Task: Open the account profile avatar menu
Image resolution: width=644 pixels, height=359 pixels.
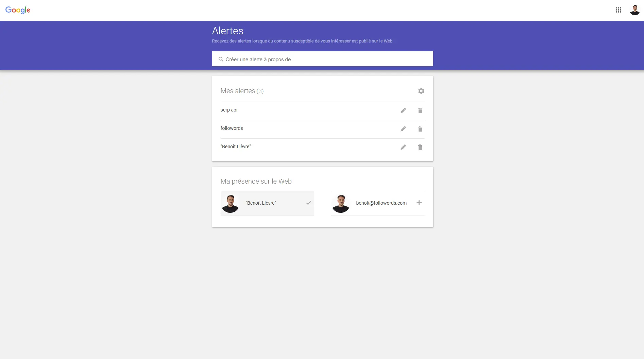Action: click(x=634, y=10)
